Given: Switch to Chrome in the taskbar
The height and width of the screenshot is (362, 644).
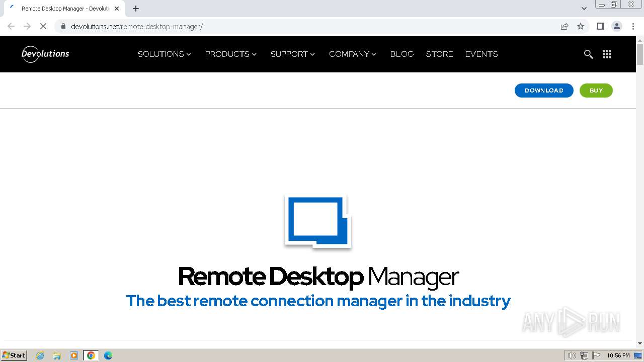Looking at the screenshot, I should [x=91, y=355].
